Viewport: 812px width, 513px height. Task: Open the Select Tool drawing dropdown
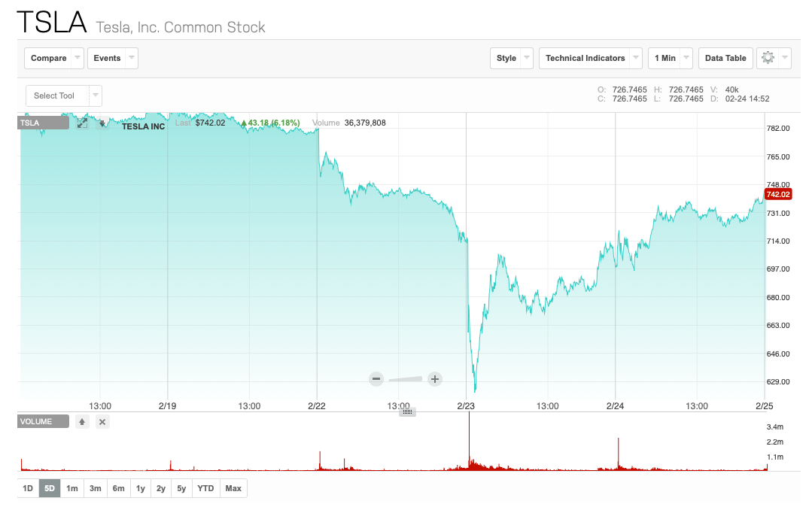pyautogui.click(x=63, y=96)
